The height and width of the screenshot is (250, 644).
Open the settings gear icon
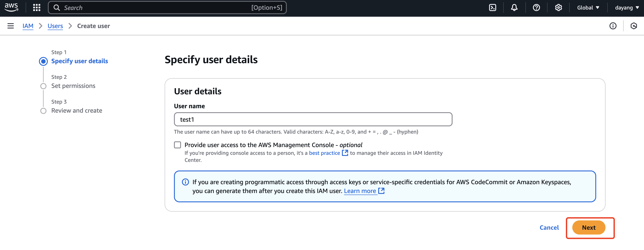tap(558, 8)
